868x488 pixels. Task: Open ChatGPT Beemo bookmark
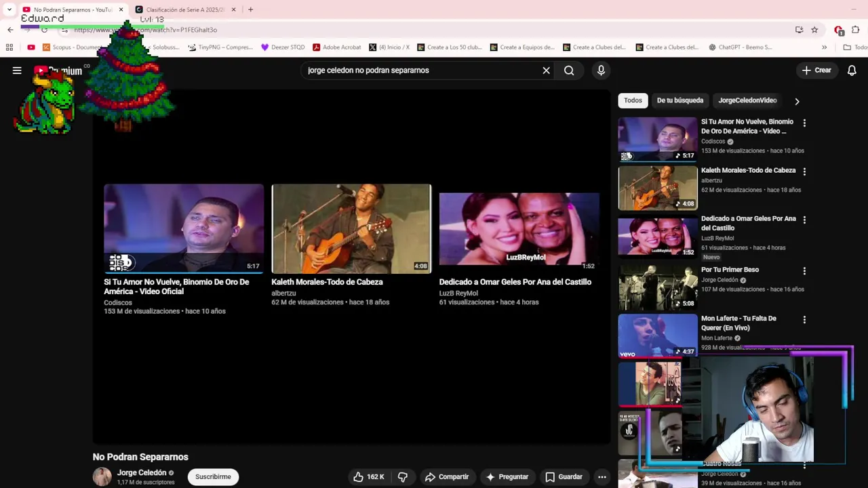point(740,47)
